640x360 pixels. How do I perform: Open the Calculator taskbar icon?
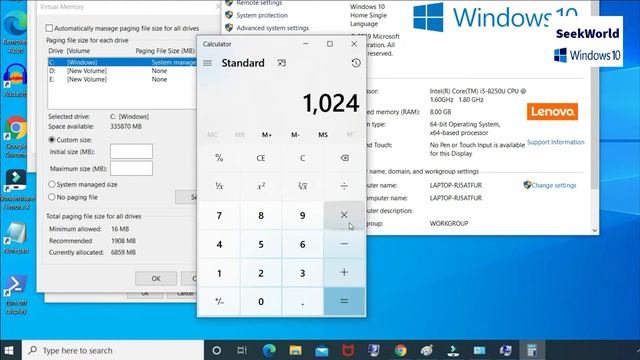click(532, 350)
